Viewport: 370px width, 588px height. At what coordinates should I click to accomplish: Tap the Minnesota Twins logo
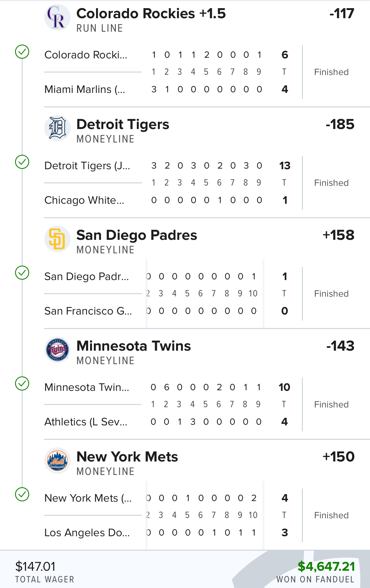click(57, 350)
